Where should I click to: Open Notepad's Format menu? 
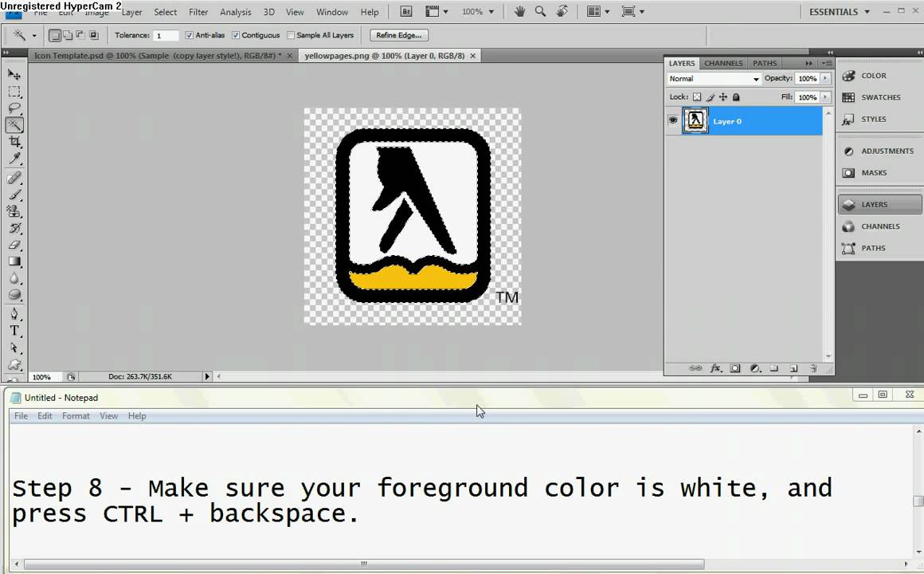(x=75, y=415)
